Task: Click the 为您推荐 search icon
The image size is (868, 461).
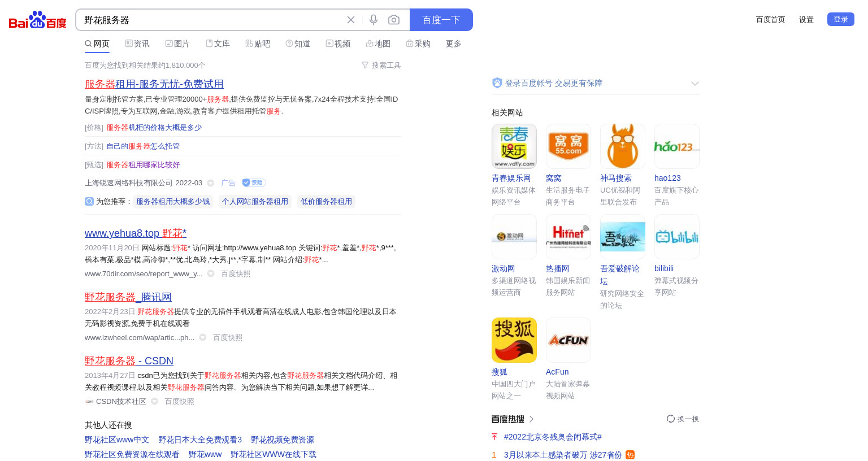Action: click(89, 201)
